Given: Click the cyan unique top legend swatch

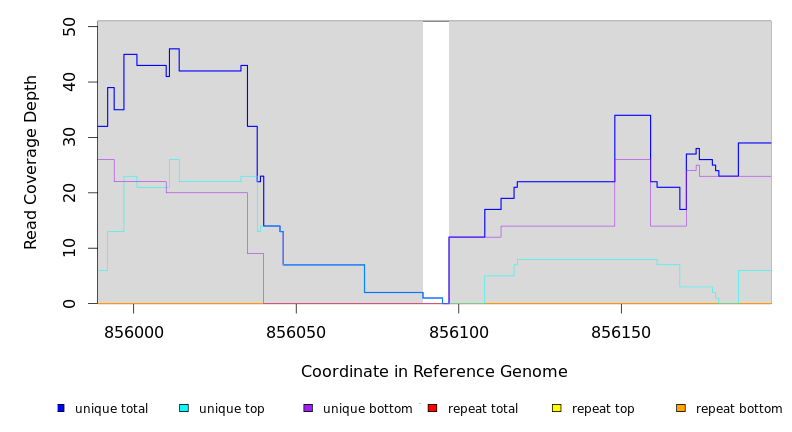Looking at the screenshot, I should click(183, 408).
